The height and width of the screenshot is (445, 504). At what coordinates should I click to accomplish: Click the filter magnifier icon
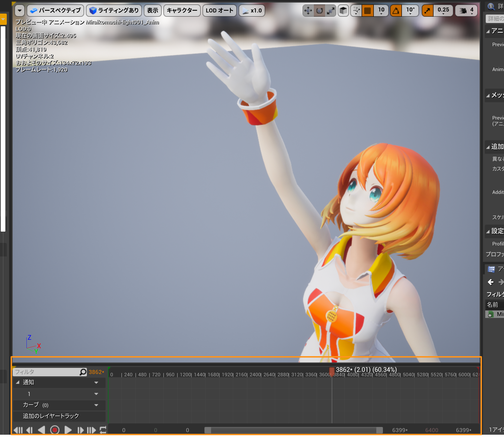pyautogui.click(x=83, y=372)
